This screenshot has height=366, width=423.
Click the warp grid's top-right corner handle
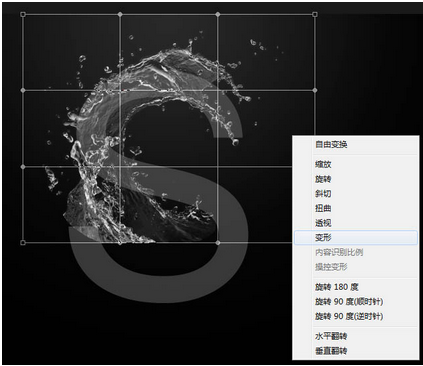coord(315,14)
